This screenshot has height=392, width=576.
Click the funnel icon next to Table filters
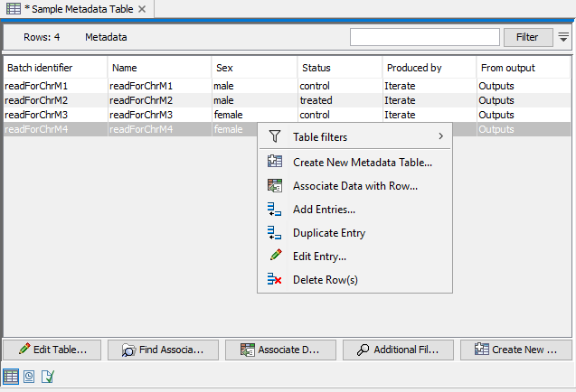(276, 137)
